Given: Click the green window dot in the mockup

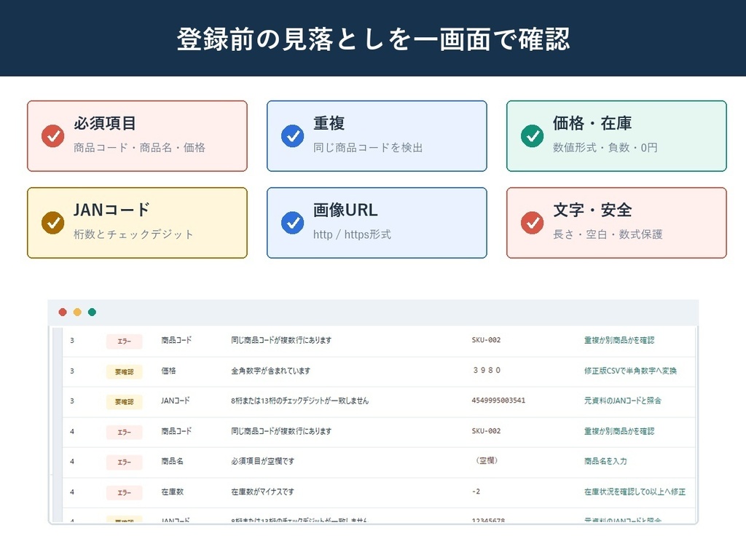Looking at the screenshot, I should (92, 312).
